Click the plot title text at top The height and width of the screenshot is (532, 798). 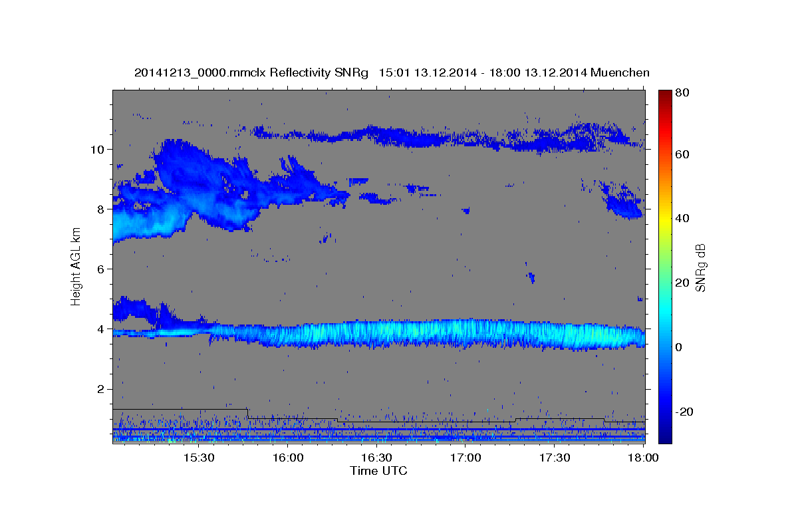[x=392, y=72]
